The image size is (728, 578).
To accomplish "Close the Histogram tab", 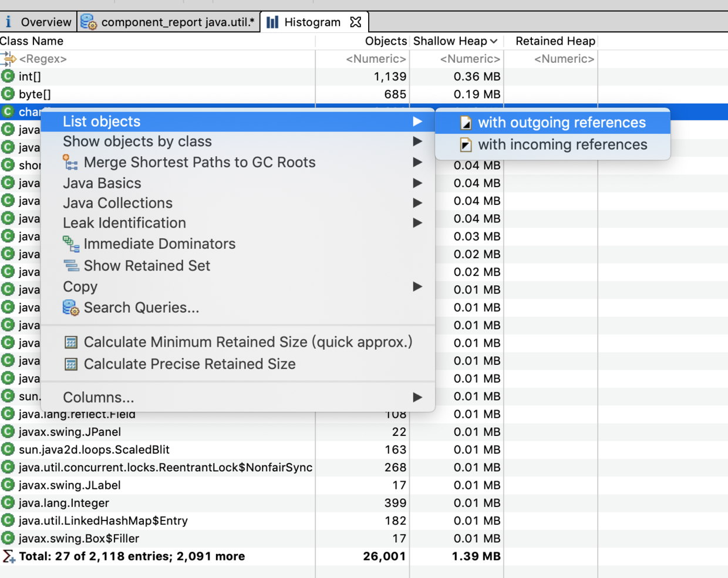I will coord(356,22).
